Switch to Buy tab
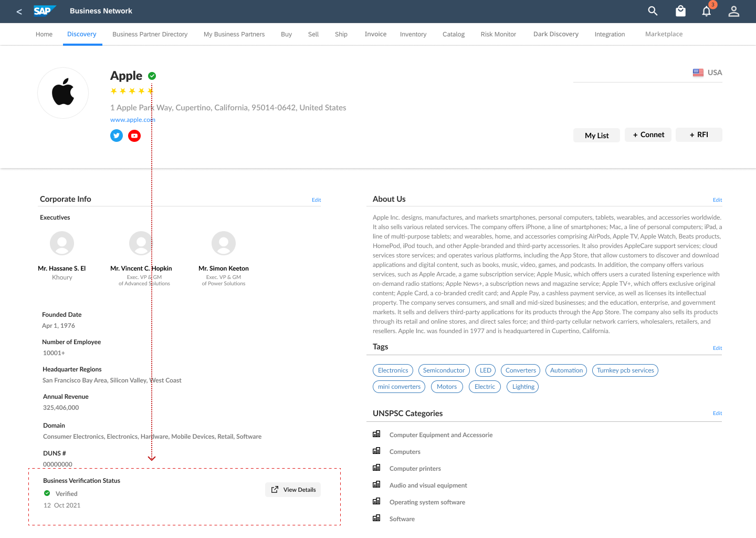The width and height of the screenshot is (756, 538). point(286,34)
